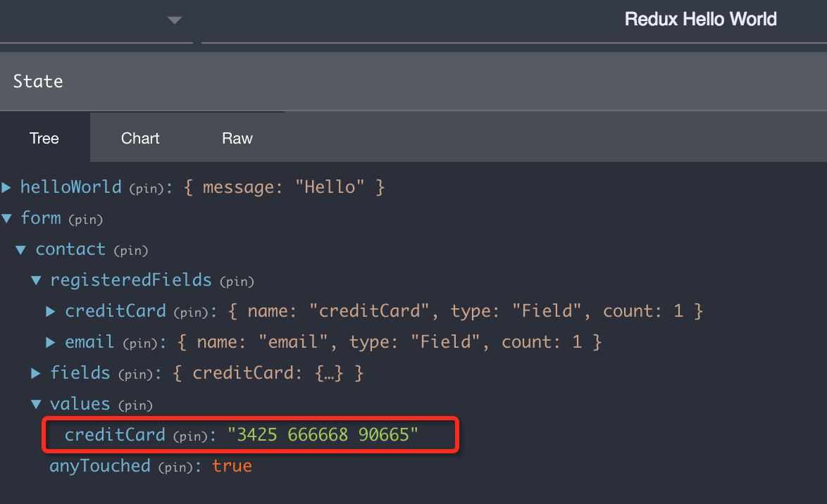Collapse the registeredFields node
The height and width of the screenshot is (504, 827).
pos(36,280)
